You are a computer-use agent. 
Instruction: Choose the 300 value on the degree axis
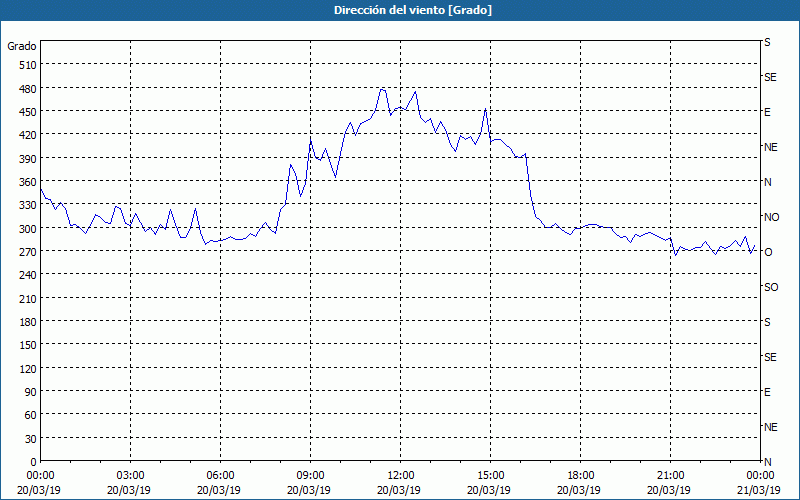28,229
